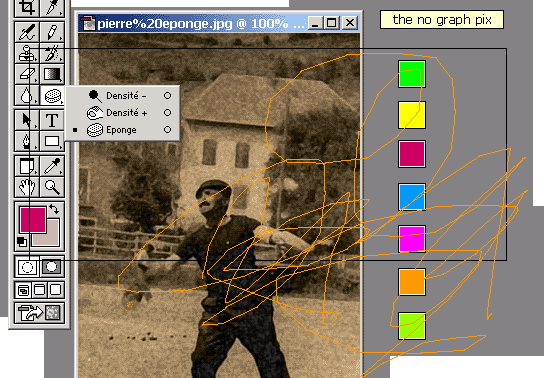
Task: Click the pierre%20eponge.jpg document icon
Action: coord(89,24)
